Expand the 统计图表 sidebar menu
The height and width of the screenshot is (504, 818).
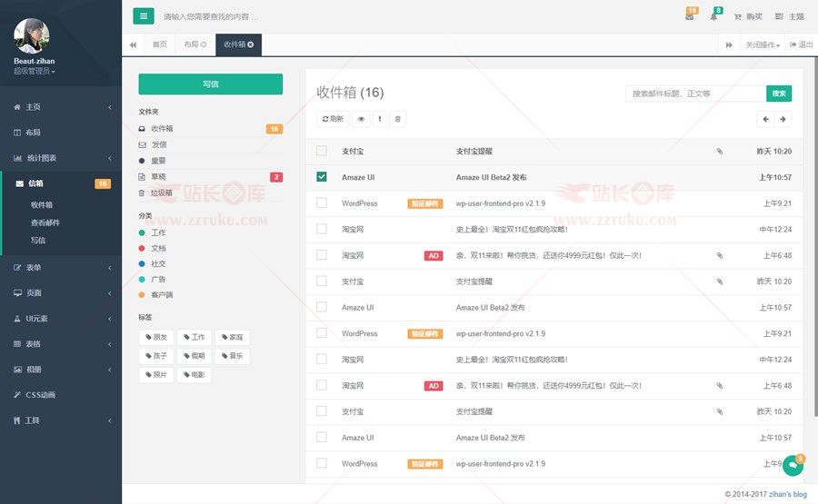pos(61,158)
